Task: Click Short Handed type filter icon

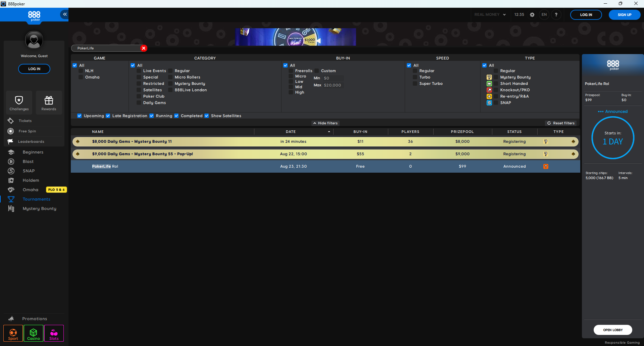Action: click(x=489, y=84)
